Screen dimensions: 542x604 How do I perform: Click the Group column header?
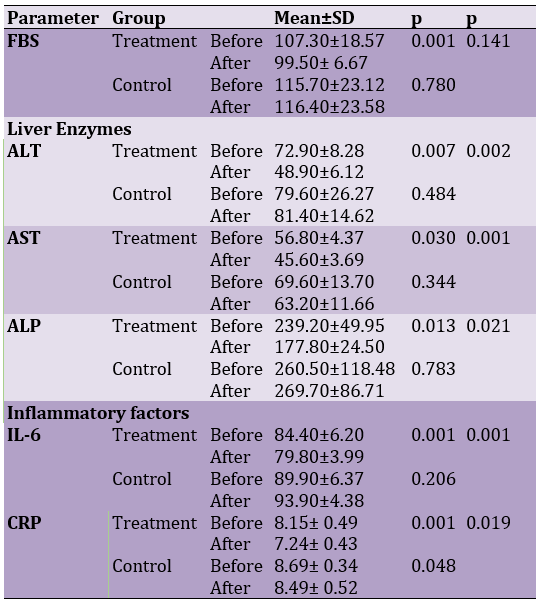click(x=139, y=18)
